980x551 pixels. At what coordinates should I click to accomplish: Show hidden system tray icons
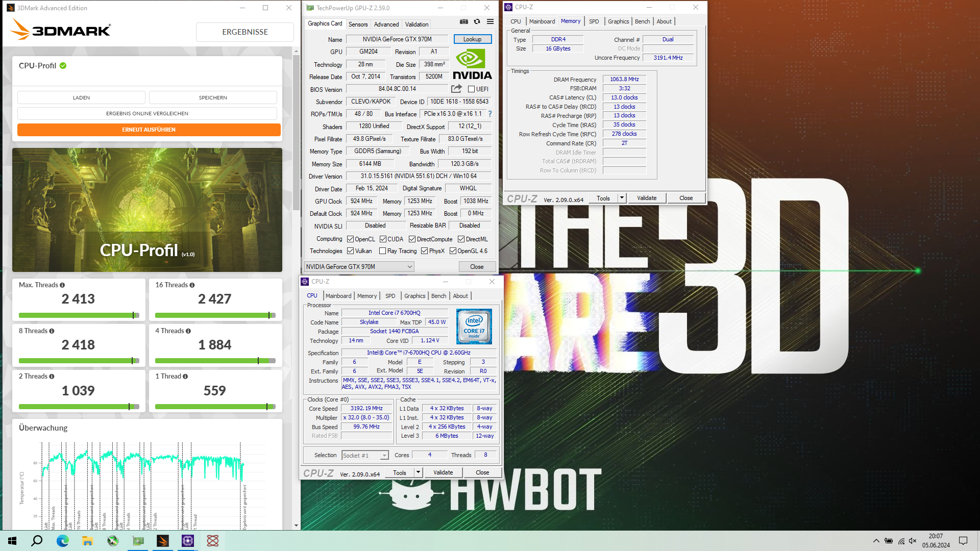pyautogui.click(x=876, y=541)
